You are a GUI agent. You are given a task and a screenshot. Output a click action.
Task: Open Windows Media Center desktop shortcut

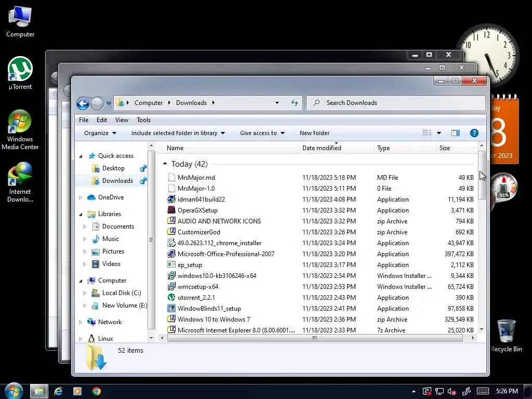(20, 130)
